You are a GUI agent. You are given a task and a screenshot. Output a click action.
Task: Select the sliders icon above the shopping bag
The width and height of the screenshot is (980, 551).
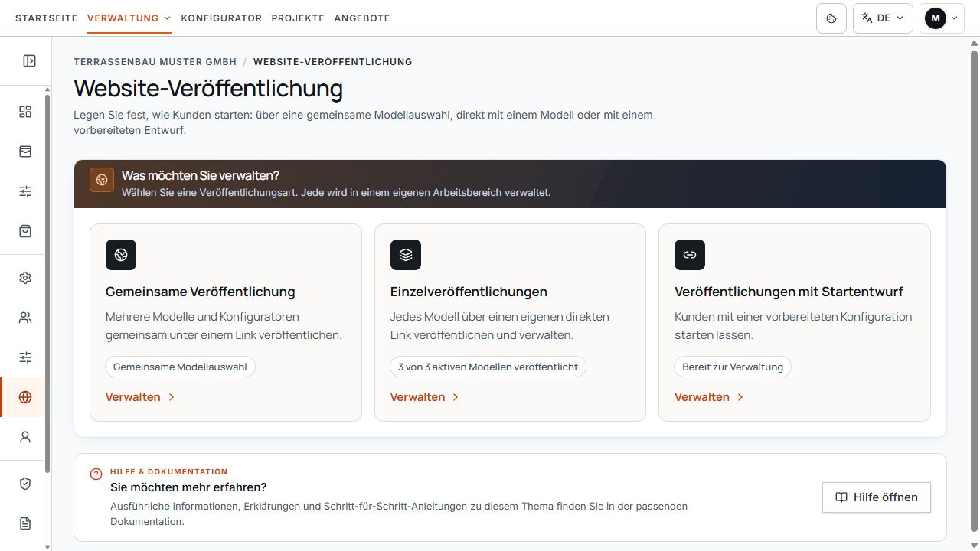click(x=25, y=191)
